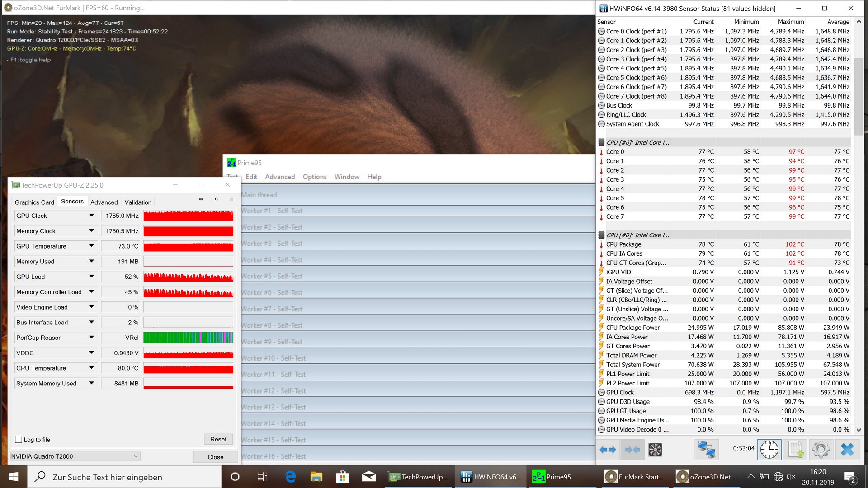Open the remote network monitoring icon
868x488 pixels.
tap(706, 450)
